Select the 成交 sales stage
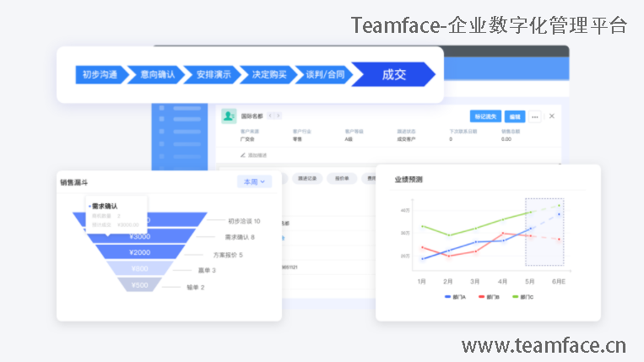Viewport: 644px width, 362px height. coord(393,74)
